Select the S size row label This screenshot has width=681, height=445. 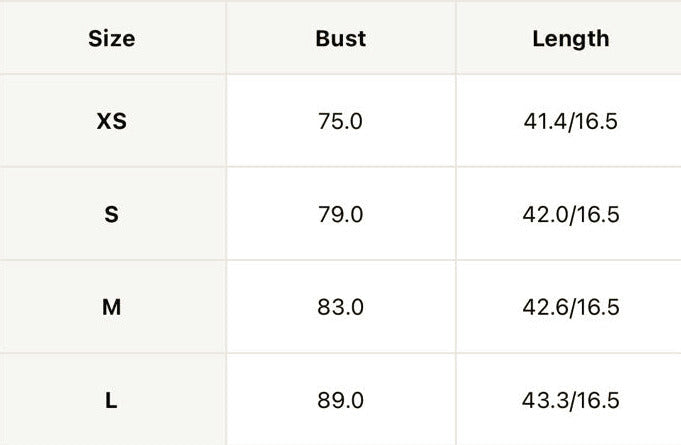click(112, 214)
